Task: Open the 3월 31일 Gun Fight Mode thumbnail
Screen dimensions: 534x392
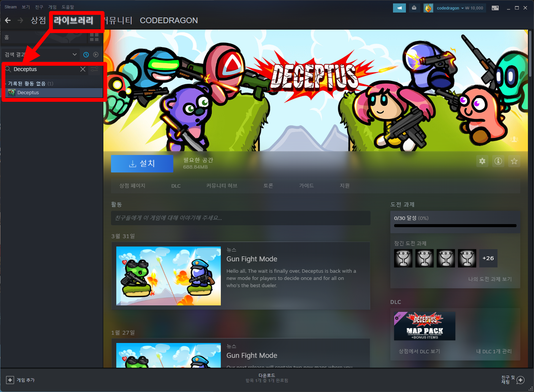Action: pos(168,276)
